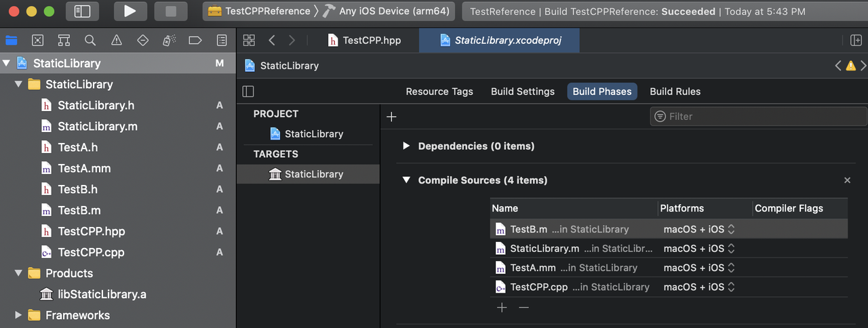The width and height of the screenshot is (868, 328).
Task: Select the Build Phases tab
Action: pyautogui.click(x=602, y=91)
